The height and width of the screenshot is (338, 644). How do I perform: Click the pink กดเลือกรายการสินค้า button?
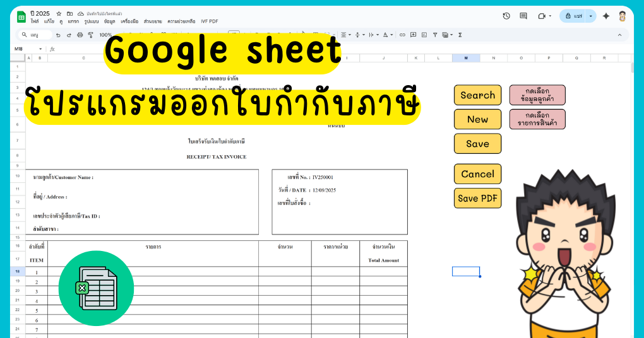point(537,119)
